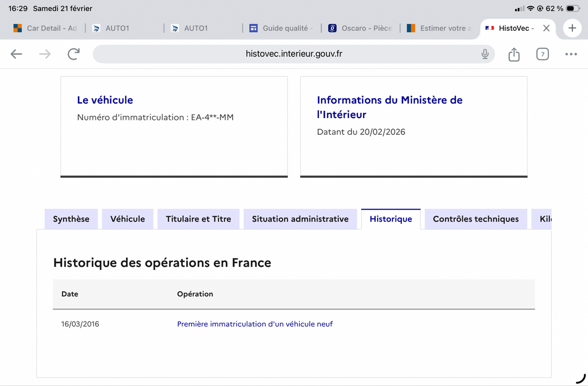Tap the histovec.interieur.gouv.fr address field

point(294,54)
